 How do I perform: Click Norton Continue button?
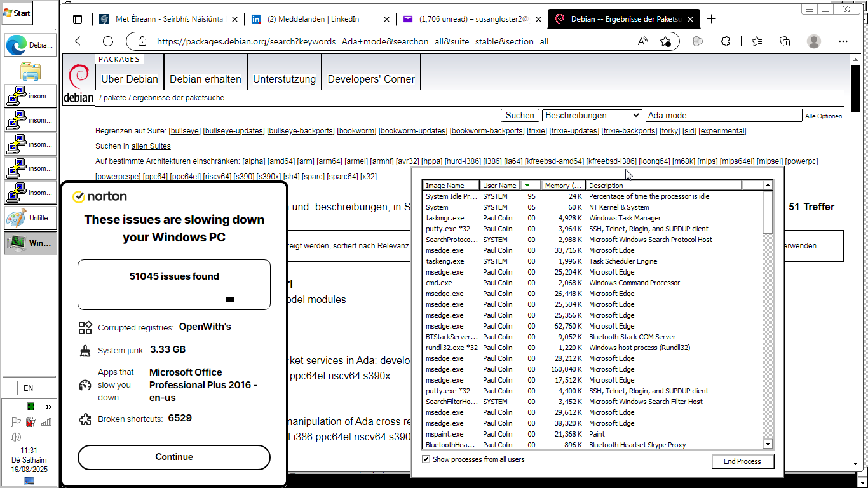point(174,457)
